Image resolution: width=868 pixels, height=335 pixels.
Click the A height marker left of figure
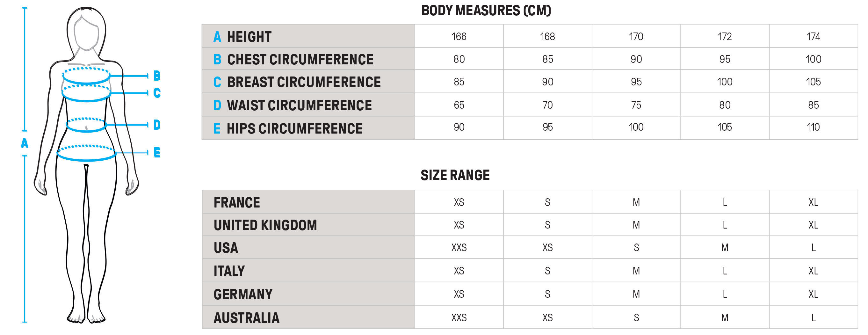click(24, 143)
